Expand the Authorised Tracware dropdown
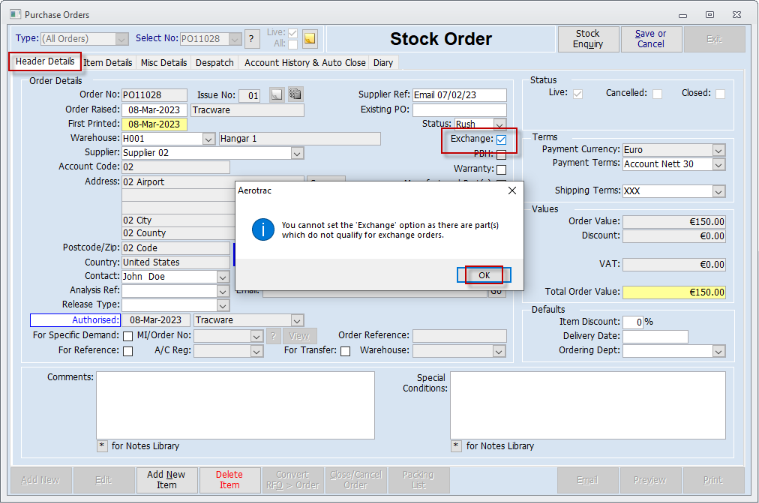Viewport: 759px width, 503px height. tap(297, 320)
